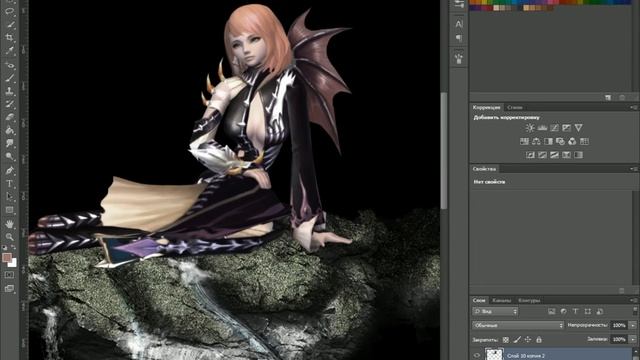Add a Color Lookup adjustment
Viewport: 640px width, 360px height.
[584, 141]
